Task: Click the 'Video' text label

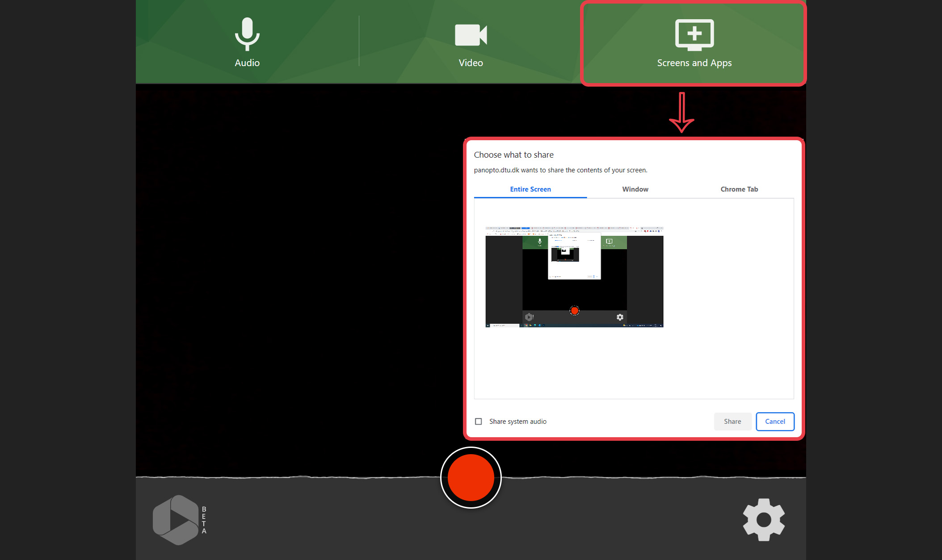Action: coord(471,63)
